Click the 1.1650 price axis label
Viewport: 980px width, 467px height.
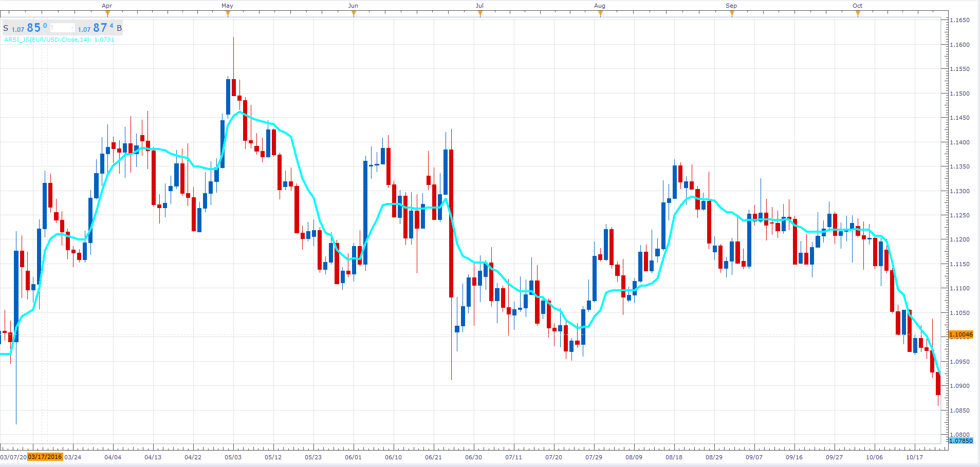point(960,20)
